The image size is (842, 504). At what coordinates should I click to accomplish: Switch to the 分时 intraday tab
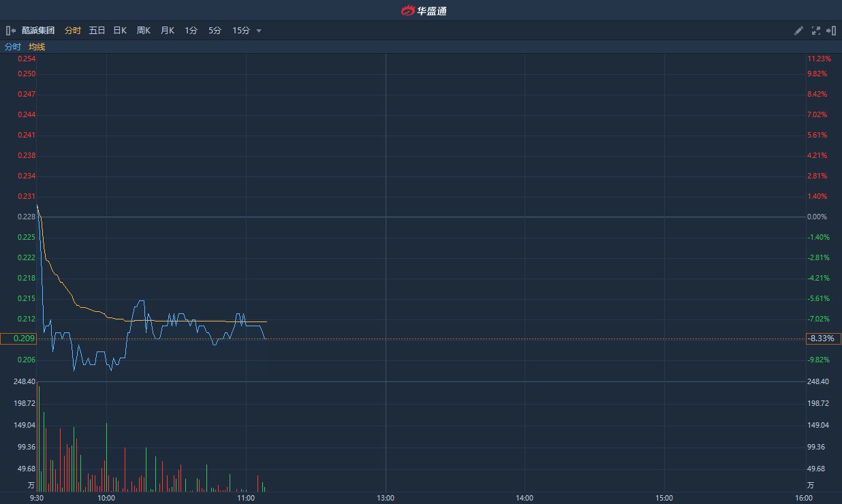(x=73, y=31)
